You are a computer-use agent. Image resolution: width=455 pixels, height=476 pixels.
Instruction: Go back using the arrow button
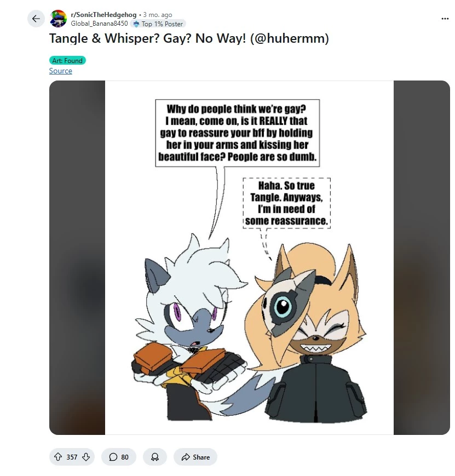36,19
